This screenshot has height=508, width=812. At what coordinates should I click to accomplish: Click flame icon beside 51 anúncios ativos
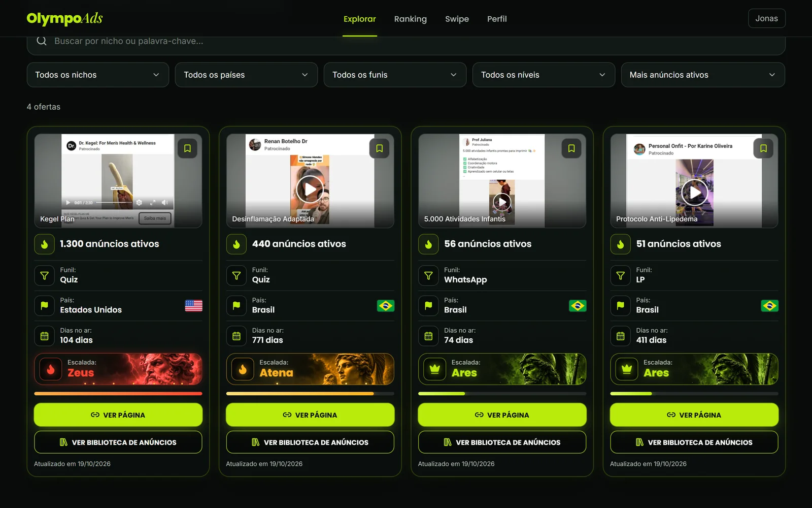[621, 244]
